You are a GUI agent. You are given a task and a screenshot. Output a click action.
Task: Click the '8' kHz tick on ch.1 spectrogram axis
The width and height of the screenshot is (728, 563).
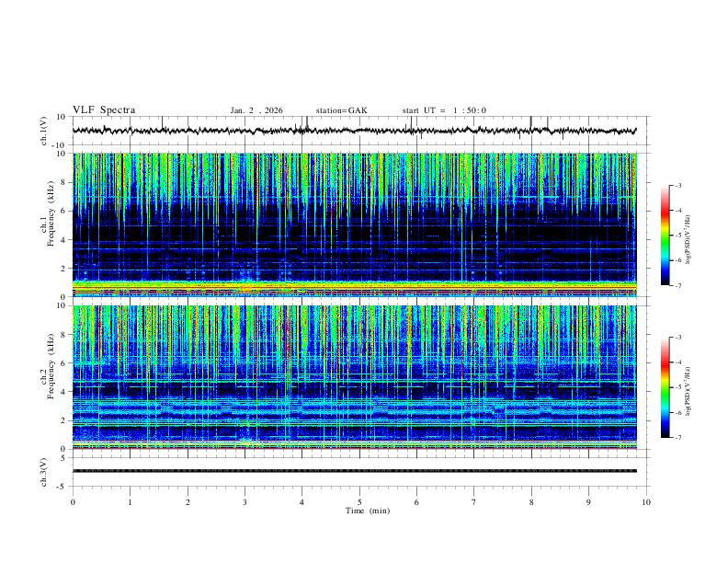click(x=64, y=182)
